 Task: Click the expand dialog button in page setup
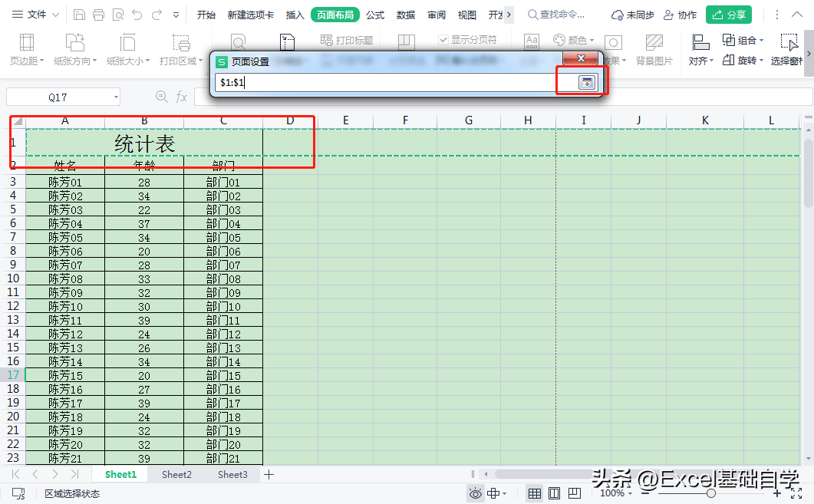(x=587, y=83)
